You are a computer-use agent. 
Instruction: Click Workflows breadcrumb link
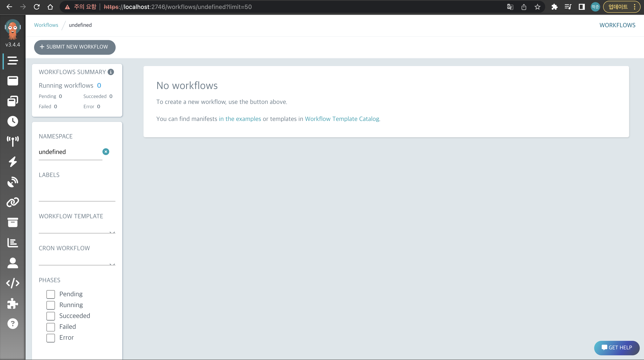pyautogui.click(x=46, y=25)
